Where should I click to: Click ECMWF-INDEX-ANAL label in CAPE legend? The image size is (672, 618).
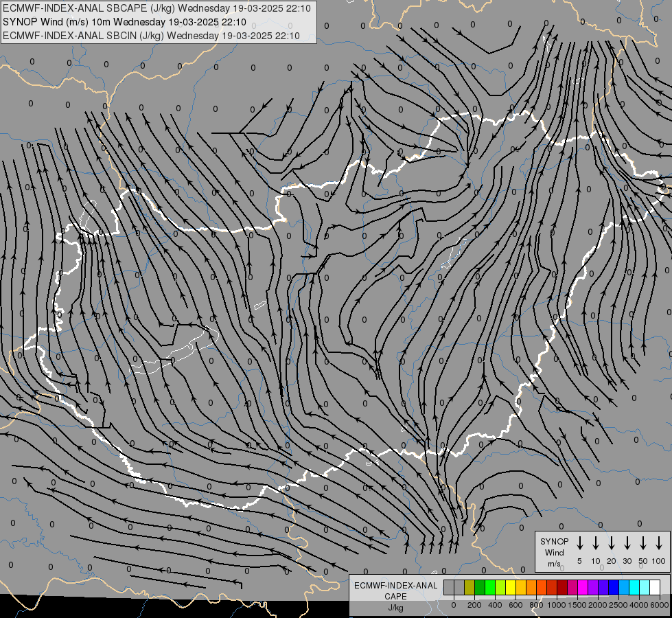pyautogui.click(x=395, y=586)
